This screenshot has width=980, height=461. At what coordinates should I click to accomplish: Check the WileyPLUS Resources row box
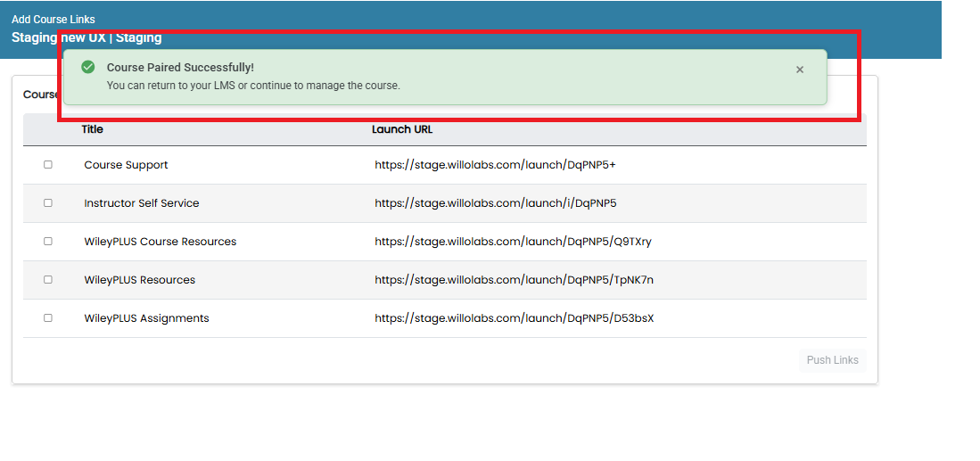pos(48,280)
